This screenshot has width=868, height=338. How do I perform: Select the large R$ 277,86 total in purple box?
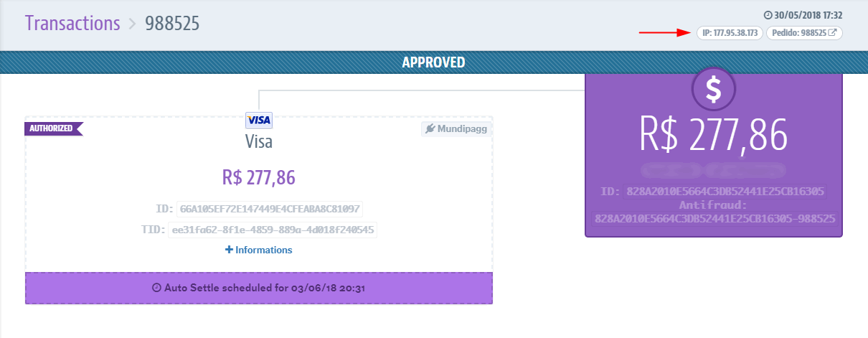(x=714, y=133)
